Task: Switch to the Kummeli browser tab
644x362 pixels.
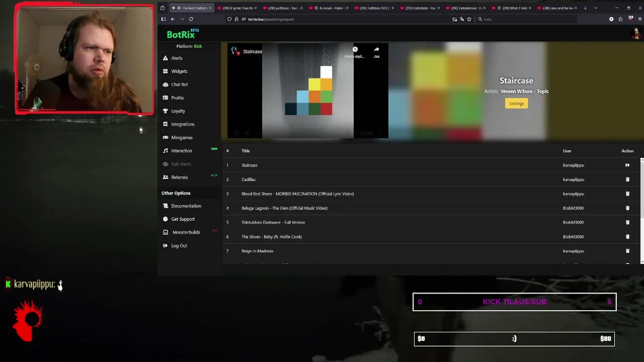Action: click(328, 8)
